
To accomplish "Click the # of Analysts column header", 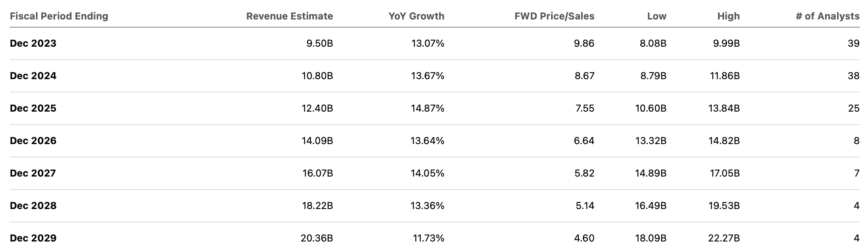I will pos(827,16).
